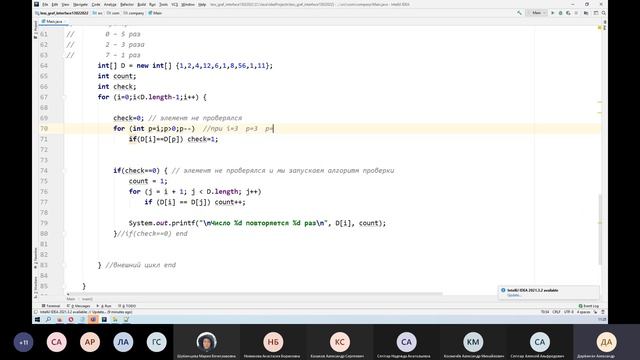Click the Run with Coverage icon

coord(568,13)
